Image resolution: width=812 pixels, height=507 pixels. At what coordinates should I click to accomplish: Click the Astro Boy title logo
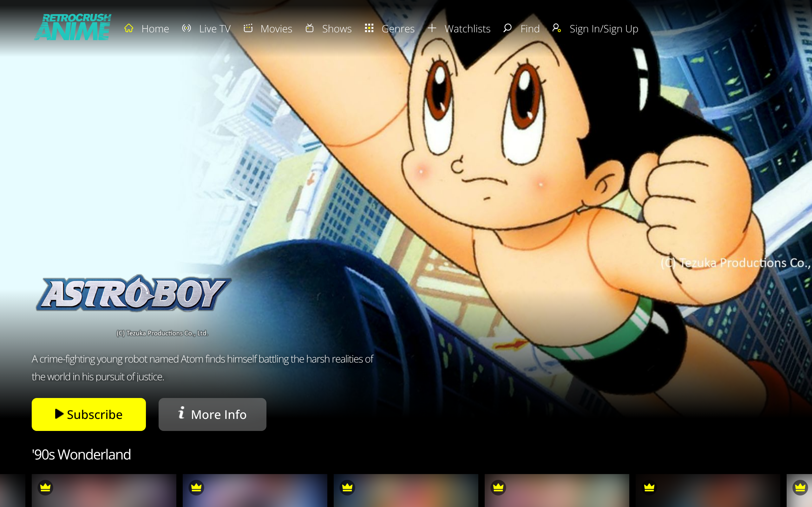point(133,294)
